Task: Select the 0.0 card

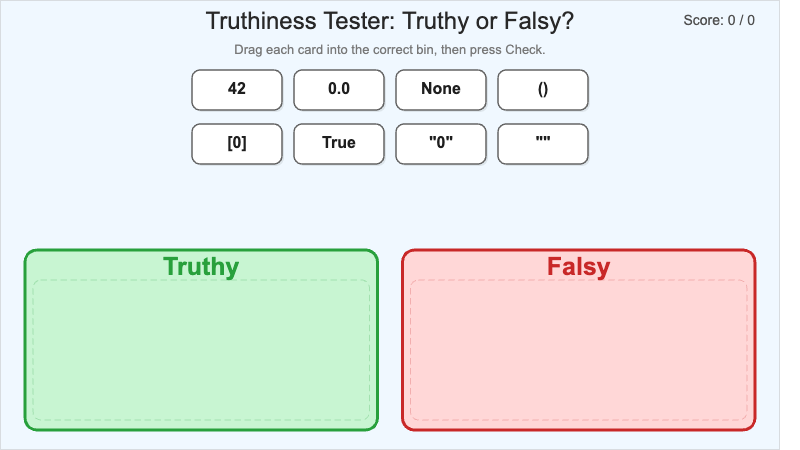Action: coord(339,89)
